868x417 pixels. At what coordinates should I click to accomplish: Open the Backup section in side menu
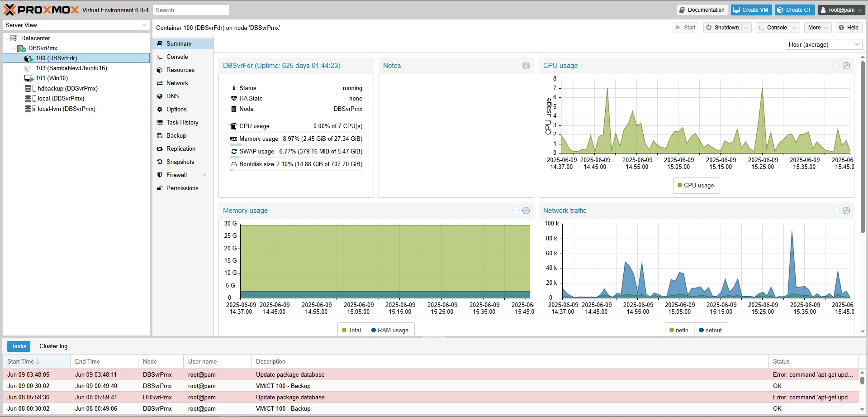coord(176,136)
